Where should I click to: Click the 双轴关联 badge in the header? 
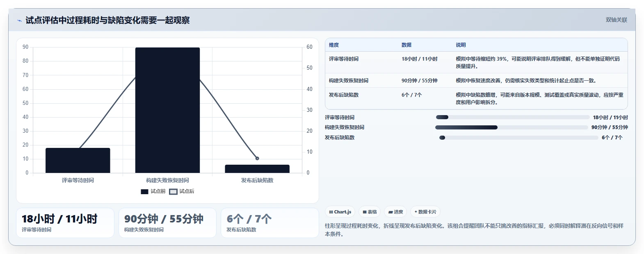click(x=617, y=20)
